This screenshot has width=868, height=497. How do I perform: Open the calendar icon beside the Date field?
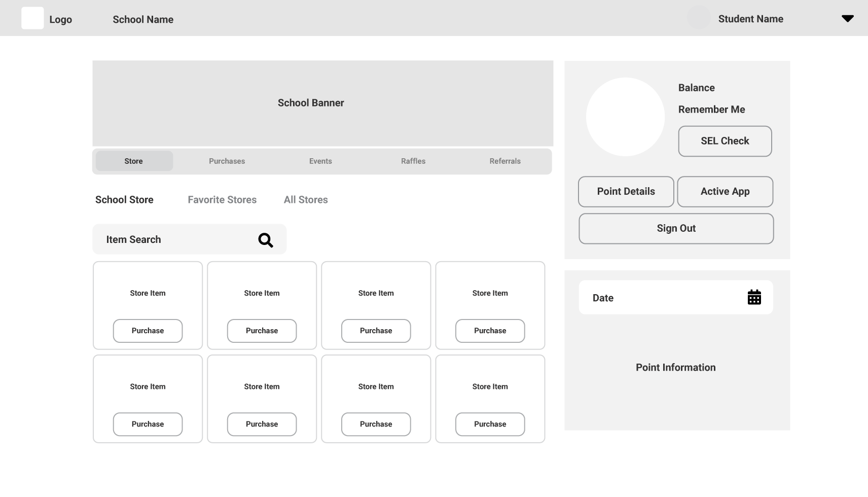pos(754,297)
